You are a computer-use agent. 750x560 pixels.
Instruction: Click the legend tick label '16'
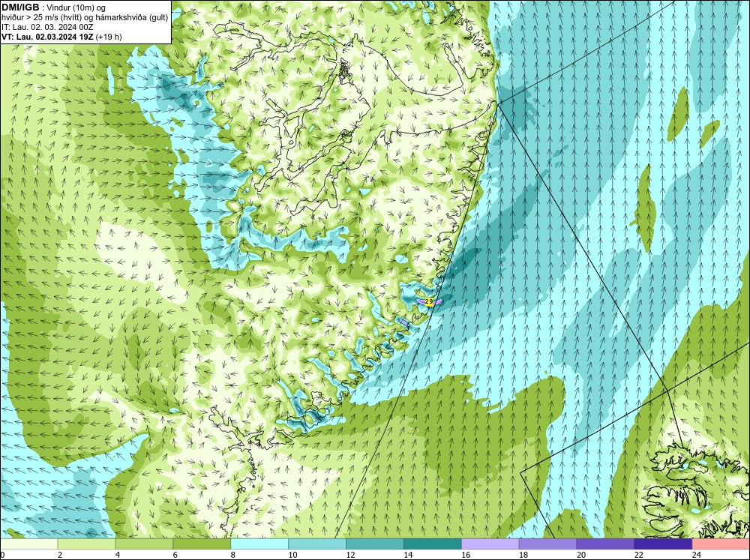[x=466, y=555]
